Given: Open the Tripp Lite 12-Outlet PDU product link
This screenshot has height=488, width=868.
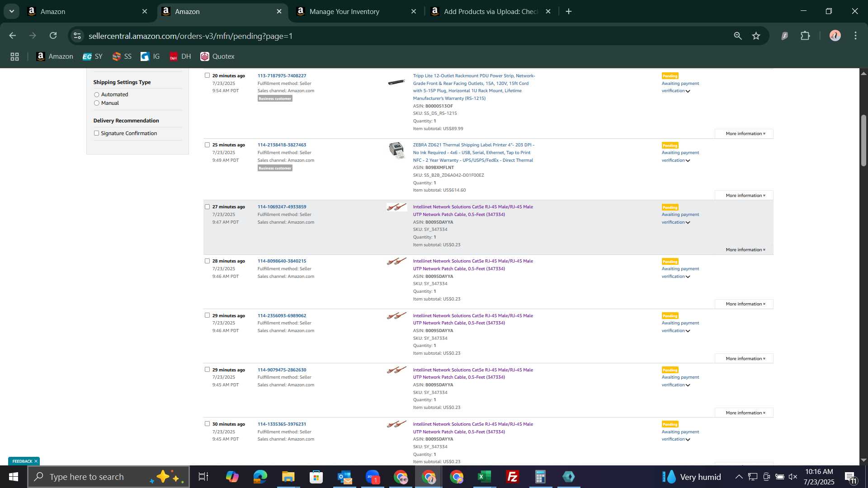Looking at the screenshot, I should pos(474,87).
